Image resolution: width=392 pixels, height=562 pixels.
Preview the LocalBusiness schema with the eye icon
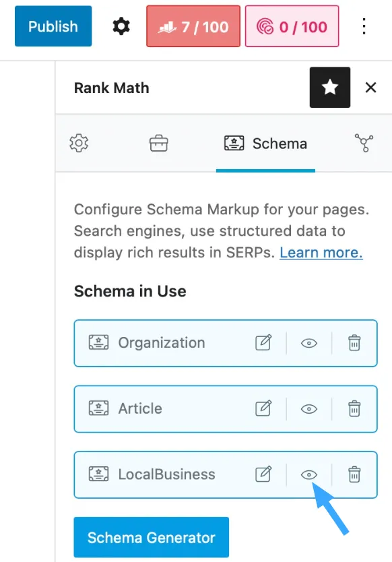coord(309,475)
